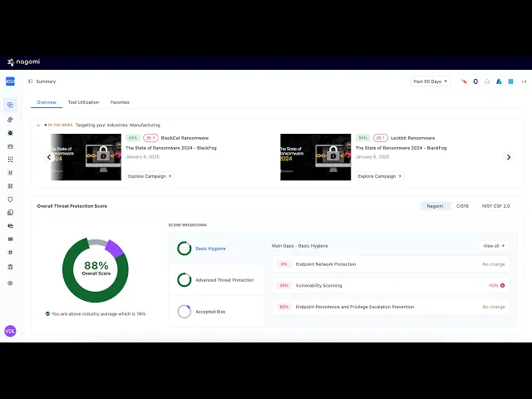Show the +4 additional integrations

[524, 81]
